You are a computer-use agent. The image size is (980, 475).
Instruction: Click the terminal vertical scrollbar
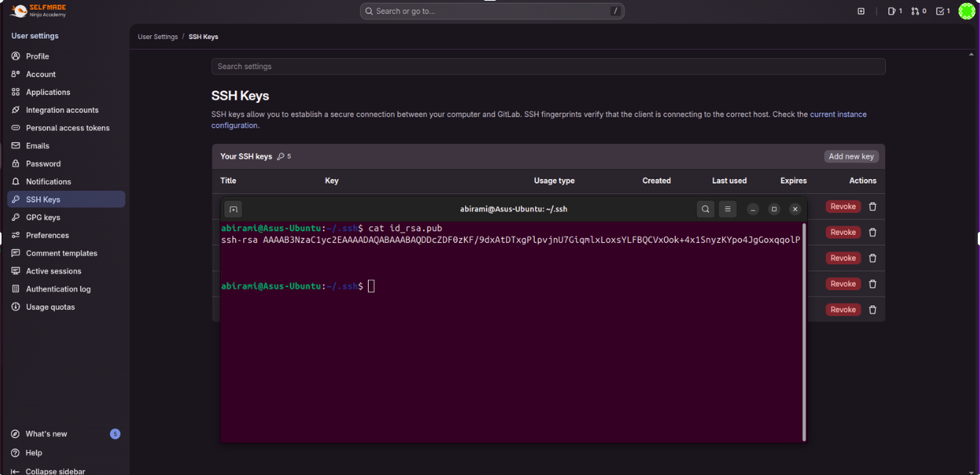804,330
